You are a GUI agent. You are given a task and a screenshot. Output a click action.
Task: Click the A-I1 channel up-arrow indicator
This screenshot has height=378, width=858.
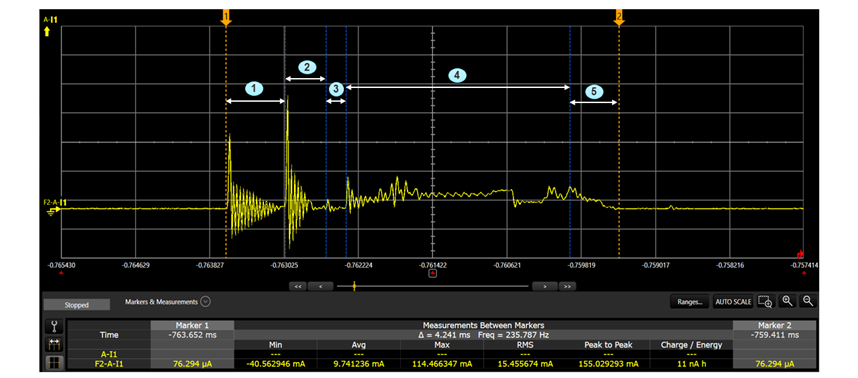47,32
